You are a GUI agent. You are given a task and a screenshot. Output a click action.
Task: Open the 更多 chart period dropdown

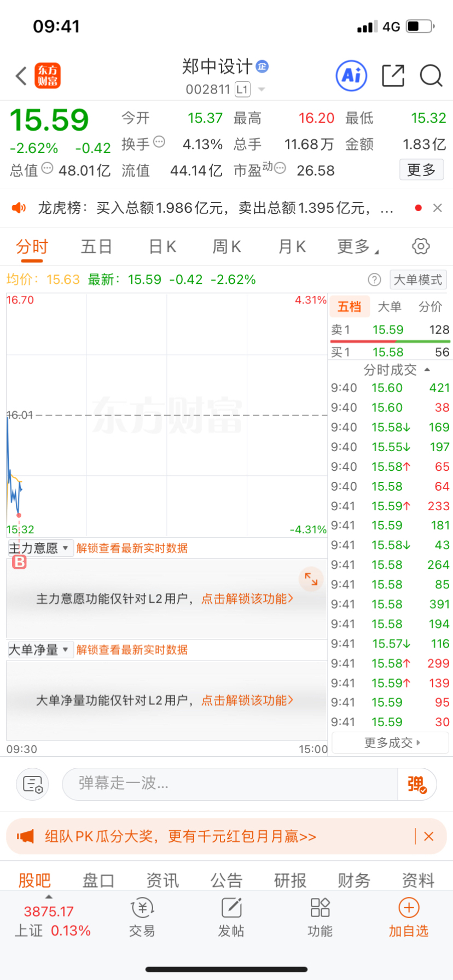pyautogui.click(x=358, y=247)
